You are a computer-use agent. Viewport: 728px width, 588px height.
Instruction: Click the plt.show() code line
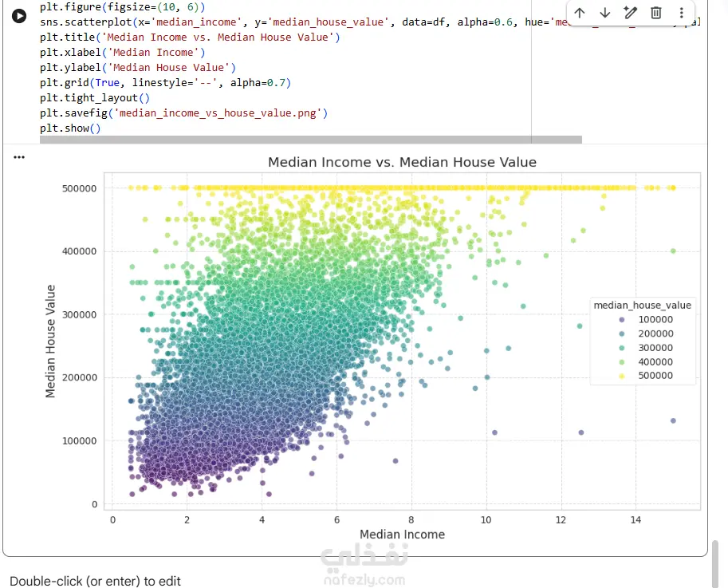pos(70,128)
